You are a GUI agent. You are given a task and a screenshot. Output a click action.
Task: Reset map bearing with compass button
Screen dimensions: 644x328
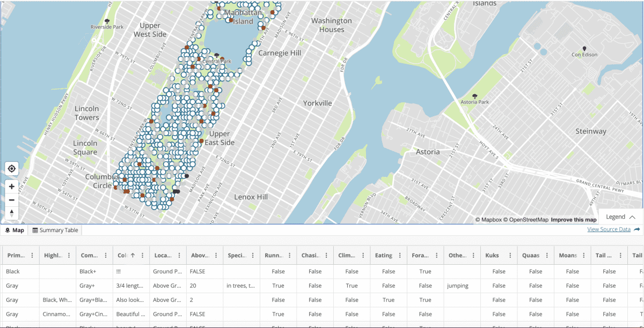pyautogui.click(x=12, y=213)
